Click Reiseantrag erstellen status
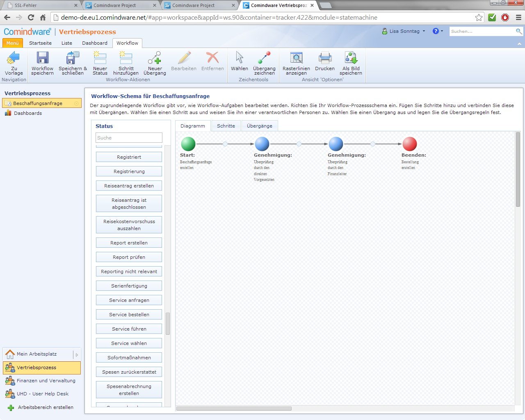The image size is (525, 420). tap(129, 186)
